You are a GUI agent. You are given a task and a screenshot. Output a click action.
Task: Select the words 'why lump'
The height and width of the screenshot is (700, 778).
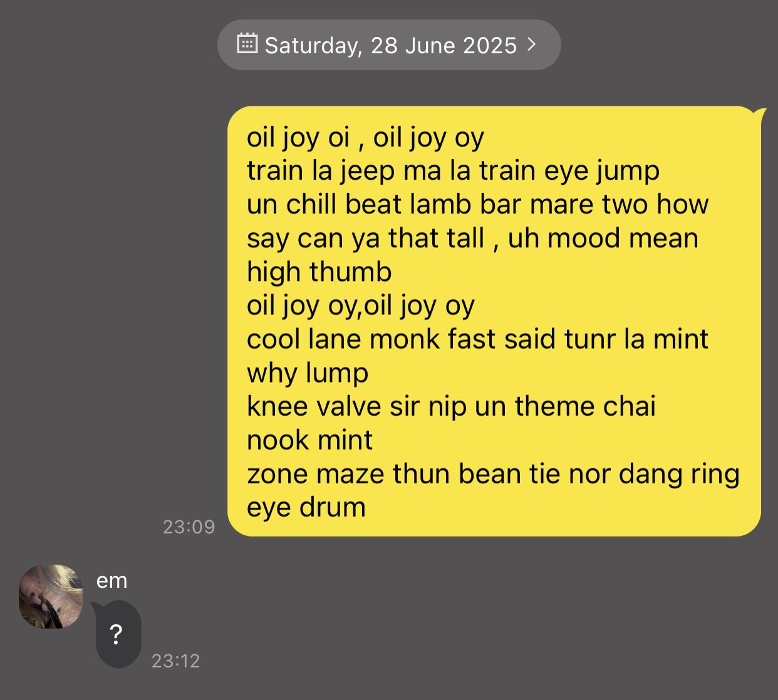click(x=308, y=373)
